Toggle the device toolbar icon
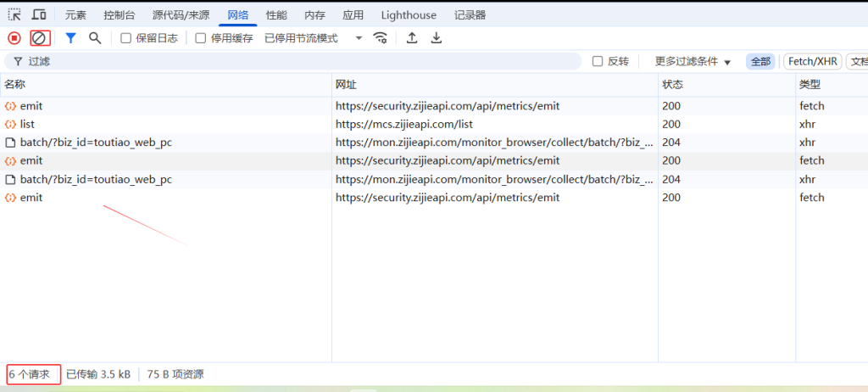This screenshot has height=392, width=868. click(x=39, y=15)
